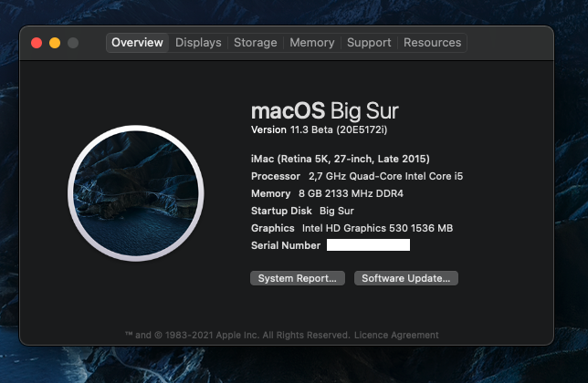Open the Licence Agreement link
Screen dimensions: 588x383
click(x=396, y=335)
